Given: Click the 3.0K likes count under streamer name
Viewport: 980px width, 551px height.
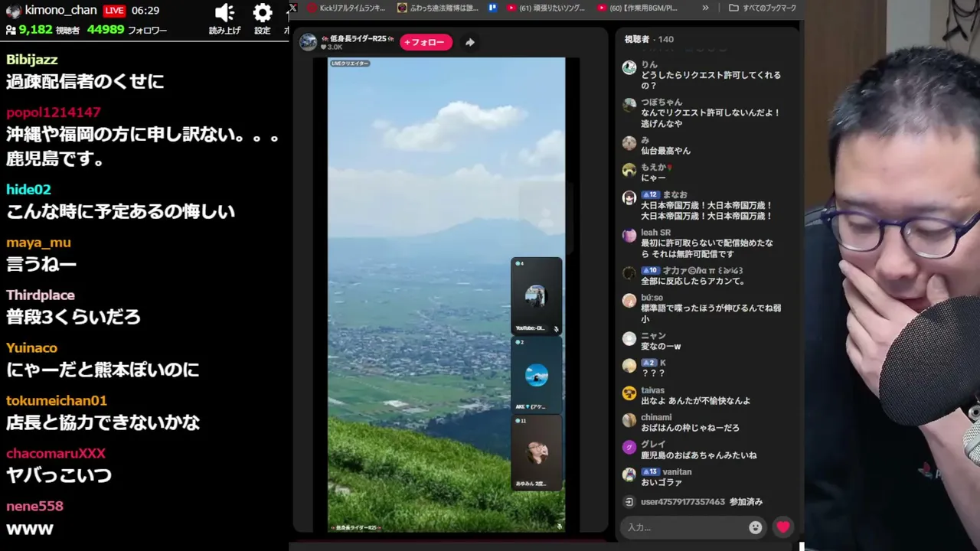Looking at the screenshot, I should (x=332, y=47).
